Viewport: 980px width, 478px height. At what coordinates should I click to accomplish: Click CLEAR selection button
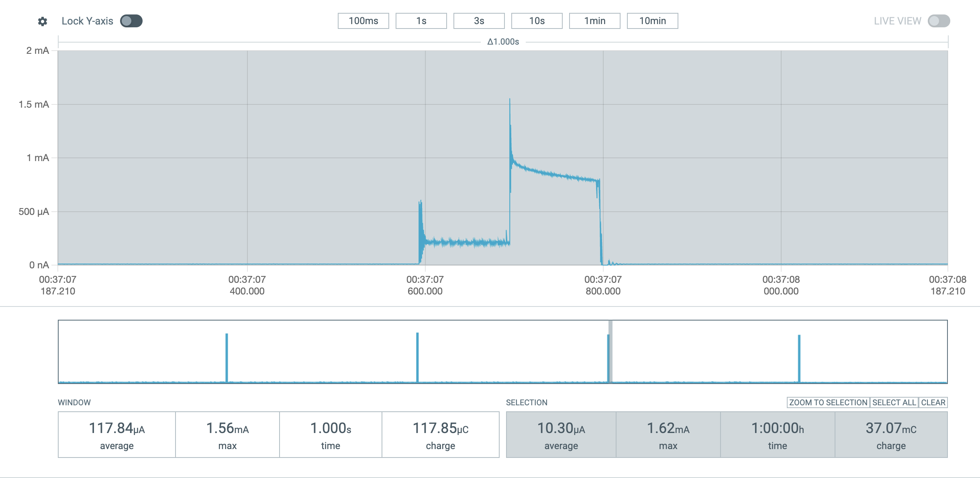(x=933, y=402)
